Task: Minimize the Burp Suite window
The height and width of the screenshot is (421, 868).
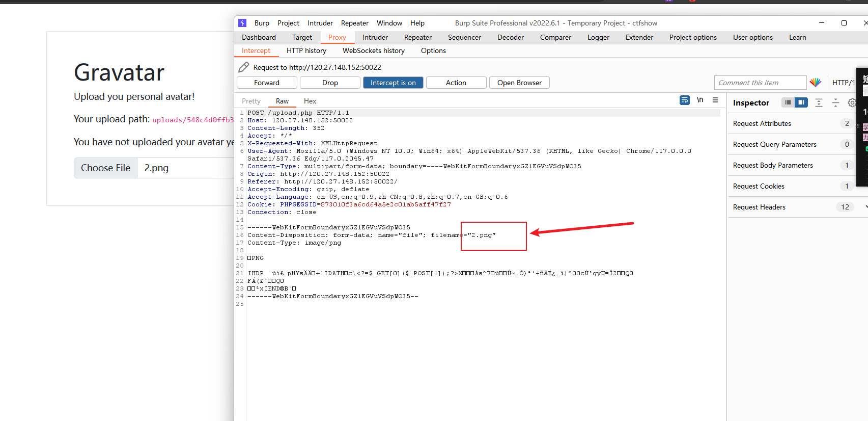Action: click(821, 23)
